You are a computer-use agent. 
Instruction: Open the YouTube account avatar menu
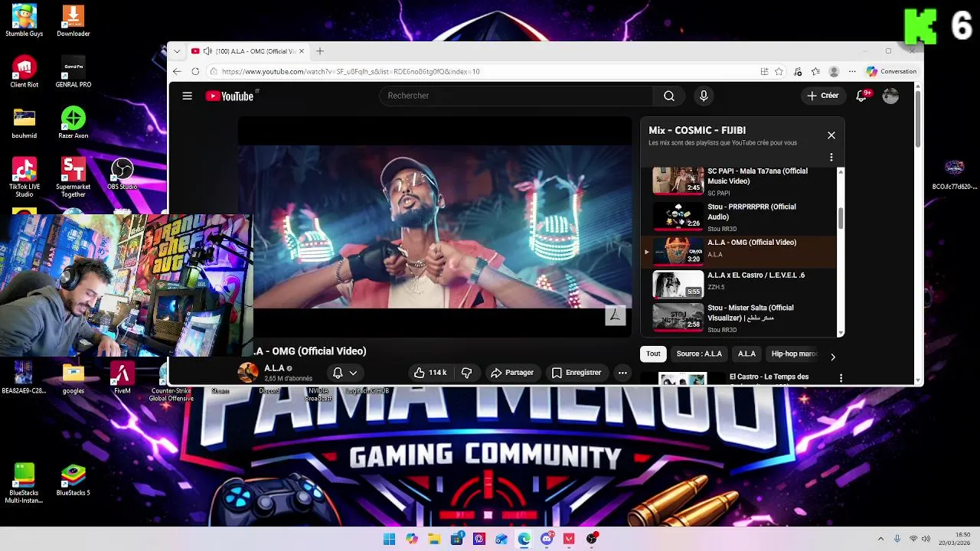point(890,96)
